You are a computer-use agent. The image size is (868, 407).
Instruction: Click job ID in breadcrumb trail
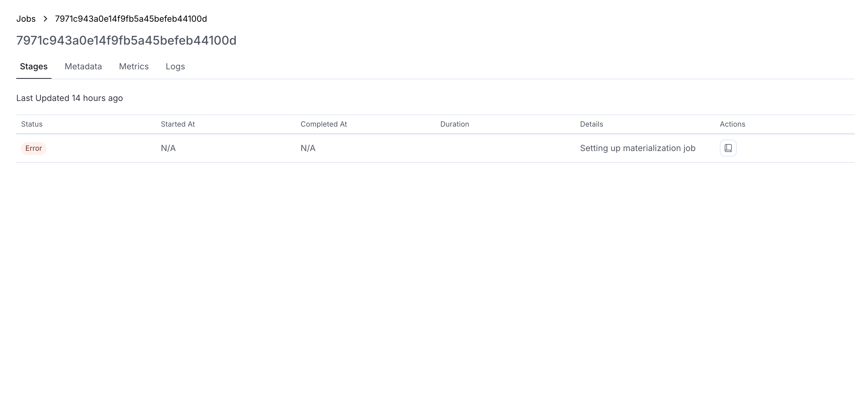pyautogui.click(x=131, y=19)
